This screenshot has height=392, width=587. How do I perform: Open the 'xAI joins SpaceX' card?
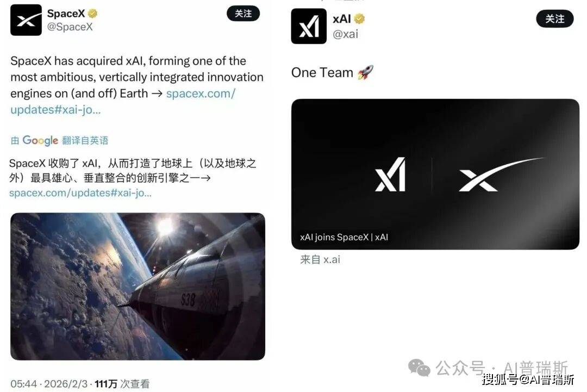click(x=435, y=174)
